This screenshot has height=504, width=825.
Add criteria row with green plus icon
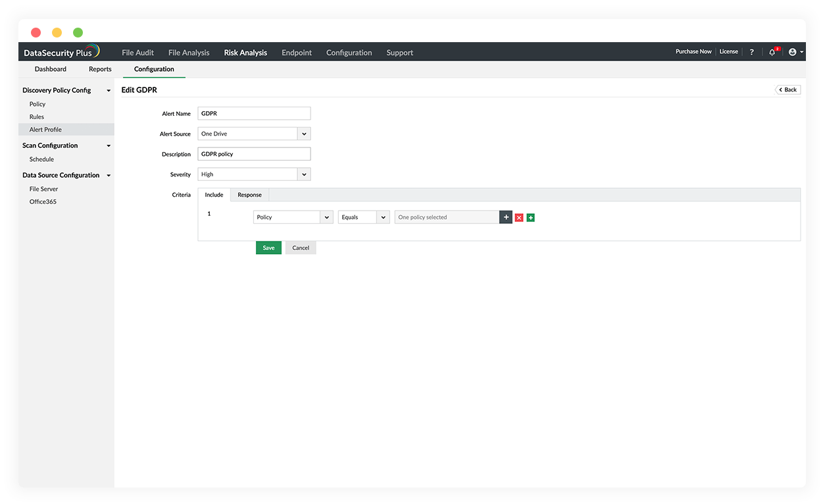point(531,218)
